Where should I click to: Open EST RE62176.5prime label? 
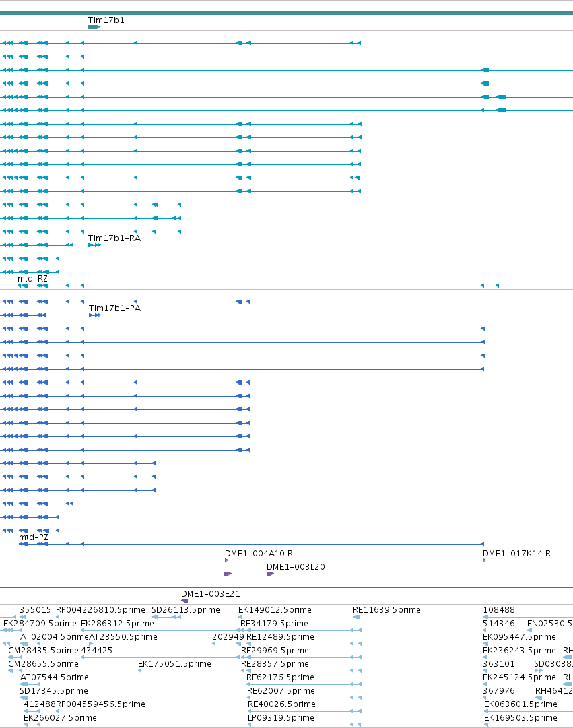tap(281, 677)
